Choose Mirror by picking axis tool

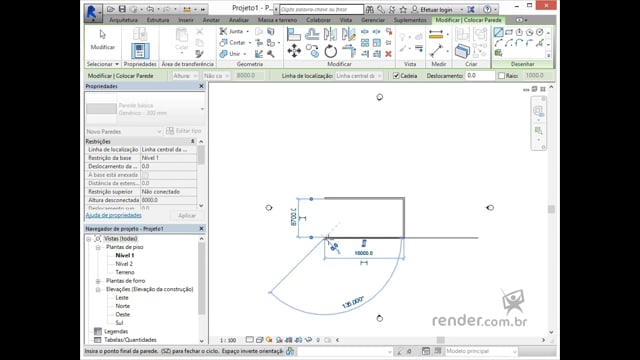tap(330, 34)
